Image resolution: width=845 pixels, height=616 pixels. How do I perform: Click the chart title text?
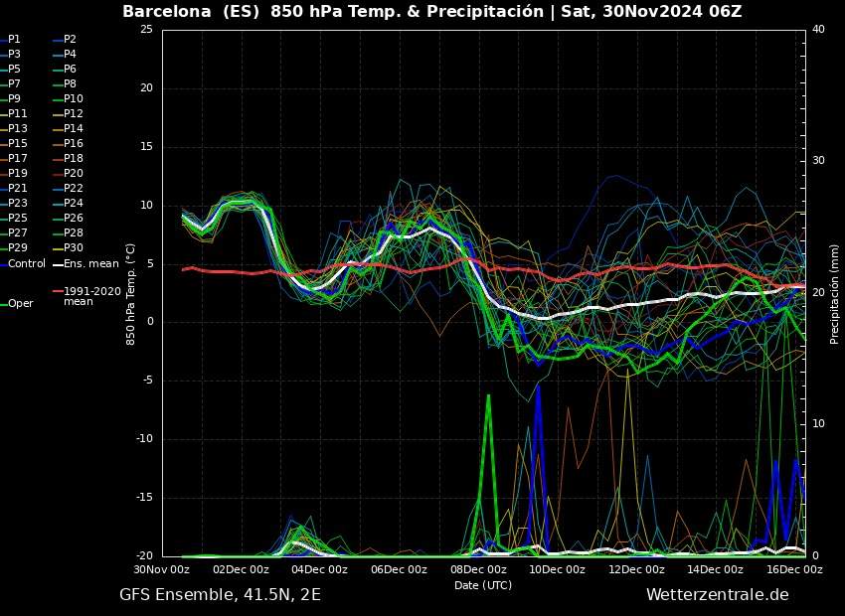pyautogui.click(x=432, y=11)
